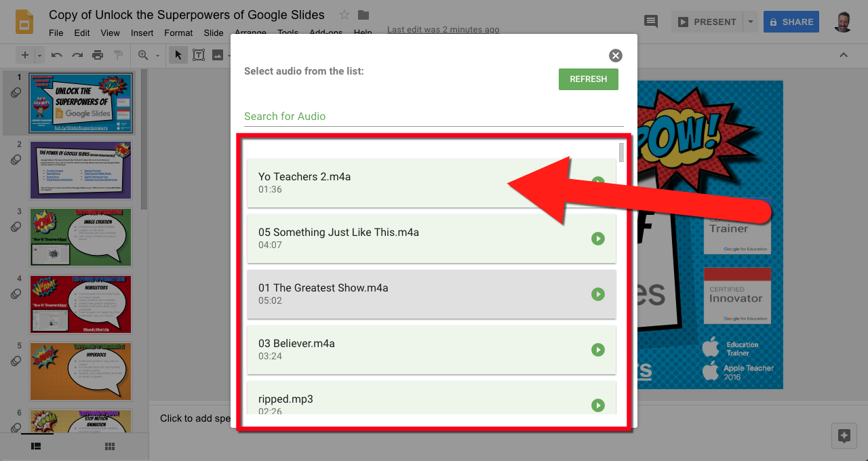Open the Explore button at bottom right
The width and height of the screenshot is (868, 461).
(x=844, y=436)
